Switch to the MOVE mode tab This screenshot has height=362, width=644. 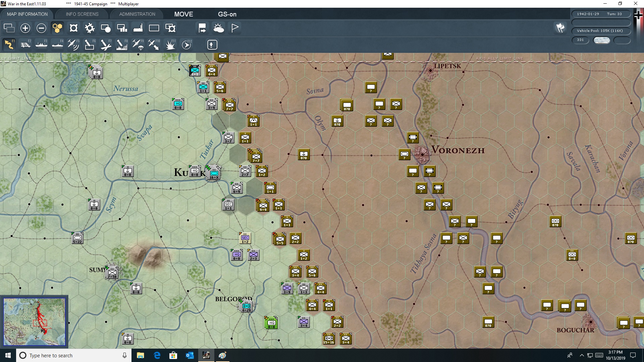(x=183, y=14)
